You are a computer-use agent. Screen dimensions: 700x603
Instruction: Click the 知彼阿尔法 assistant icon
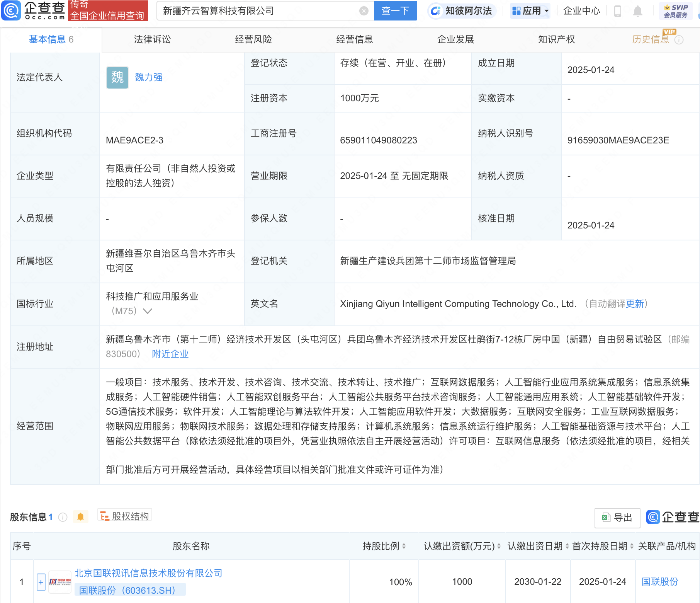[x=435, y=11]
